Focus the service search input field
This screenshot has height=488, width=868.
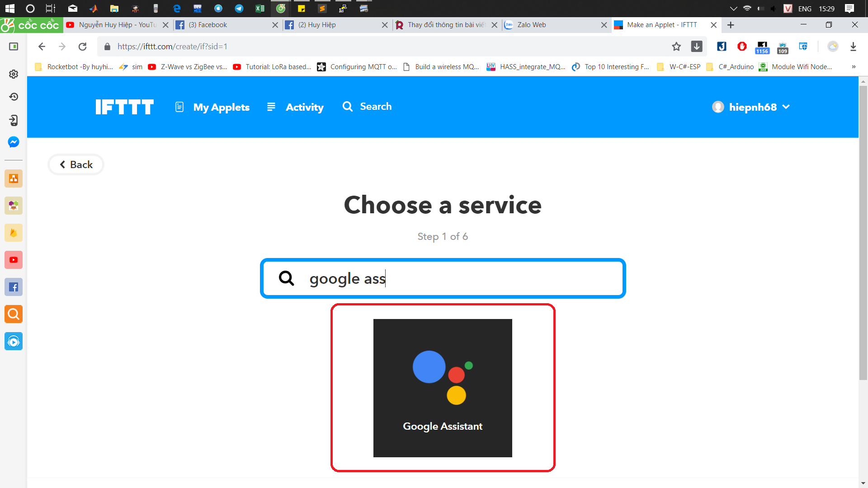[x=443, y=278]
